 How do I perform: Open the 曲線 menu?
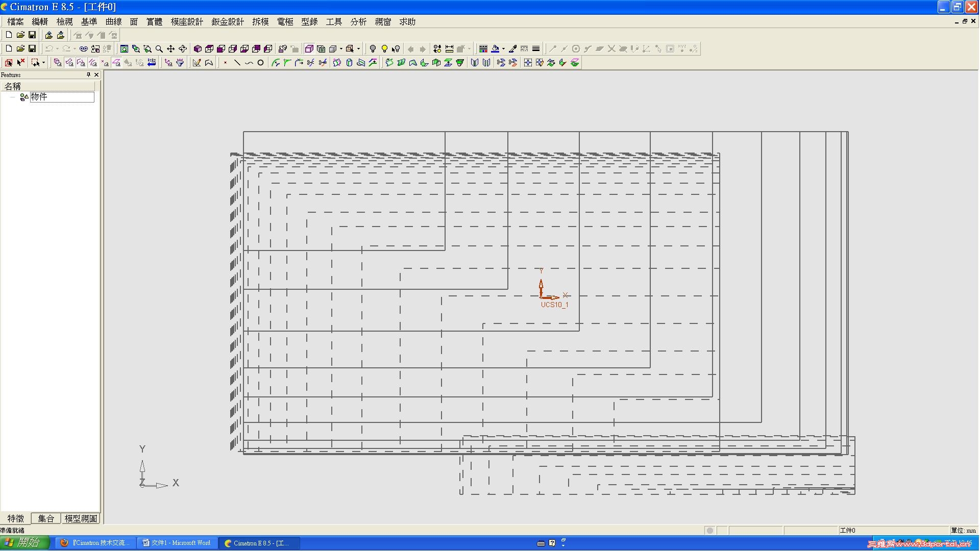tap(113, 21)
